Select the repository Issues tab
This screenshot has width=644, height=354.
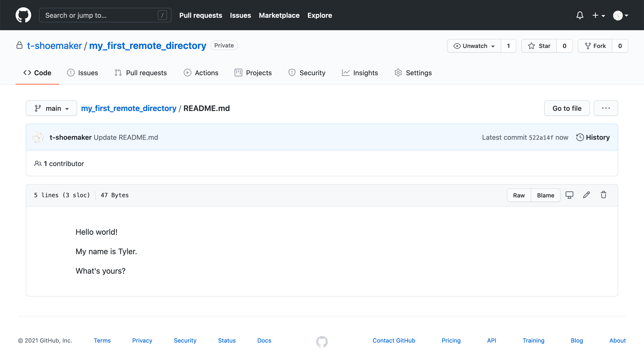coord(83,73)
